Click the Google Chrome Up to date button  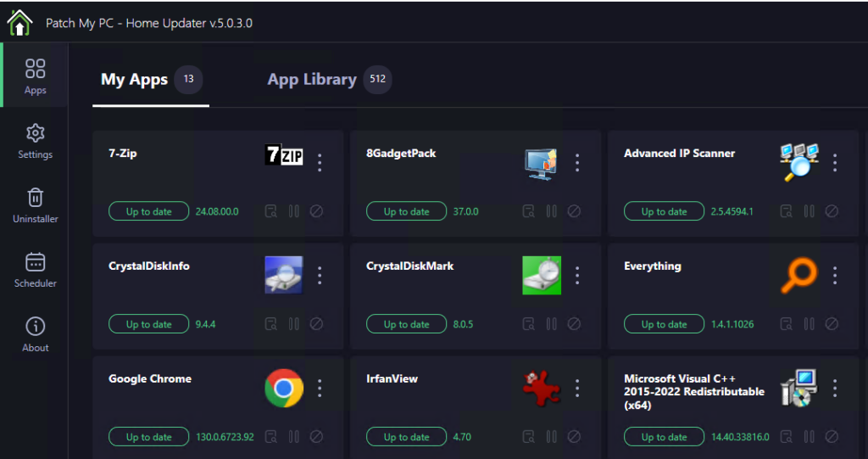[x=149, y=437]
